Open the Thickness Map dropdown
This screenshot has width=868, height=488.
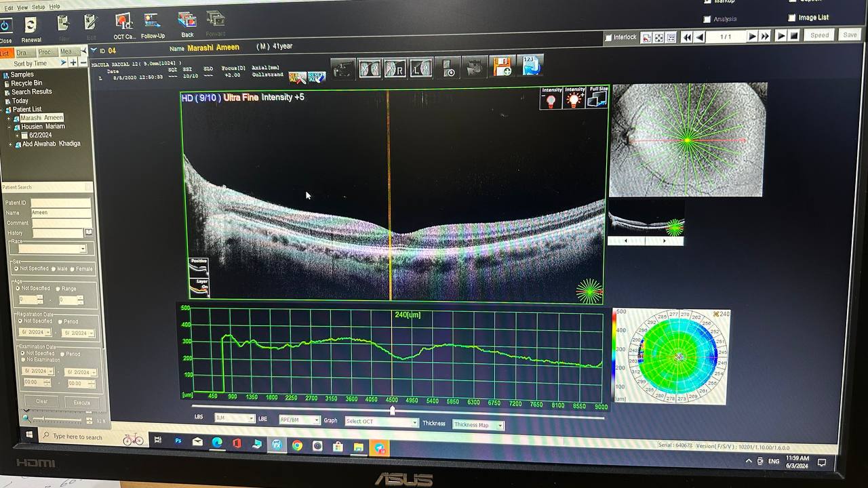pyautogui.click(x=479, y=425)
